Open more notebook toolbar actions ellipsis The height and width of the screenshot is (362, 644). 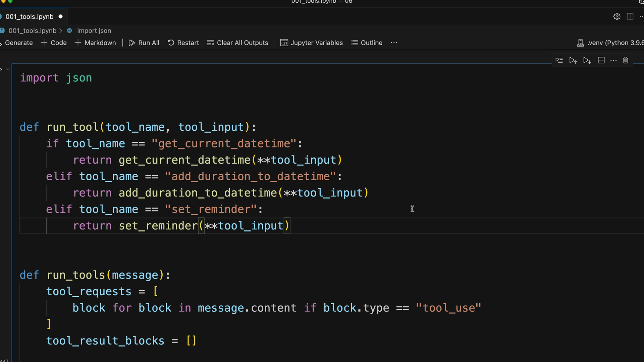(394, 43)
